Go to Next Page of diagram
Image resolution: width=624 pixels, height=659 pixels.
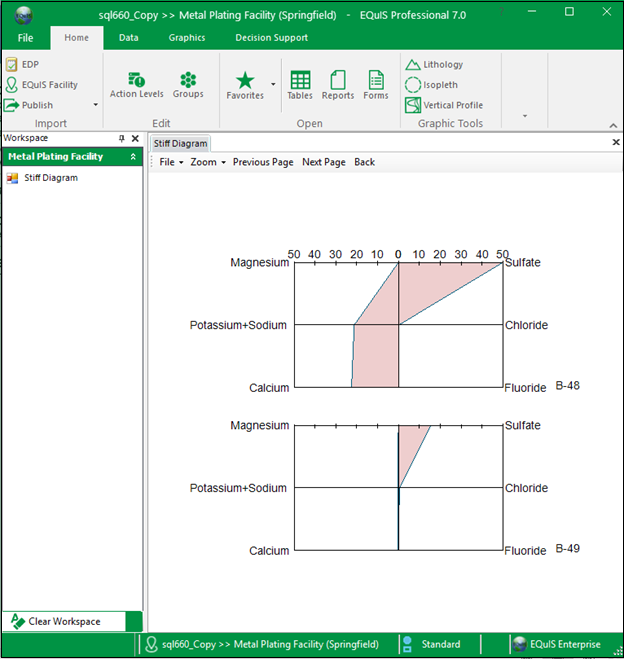pyautogui.click(x=323, y=162)
